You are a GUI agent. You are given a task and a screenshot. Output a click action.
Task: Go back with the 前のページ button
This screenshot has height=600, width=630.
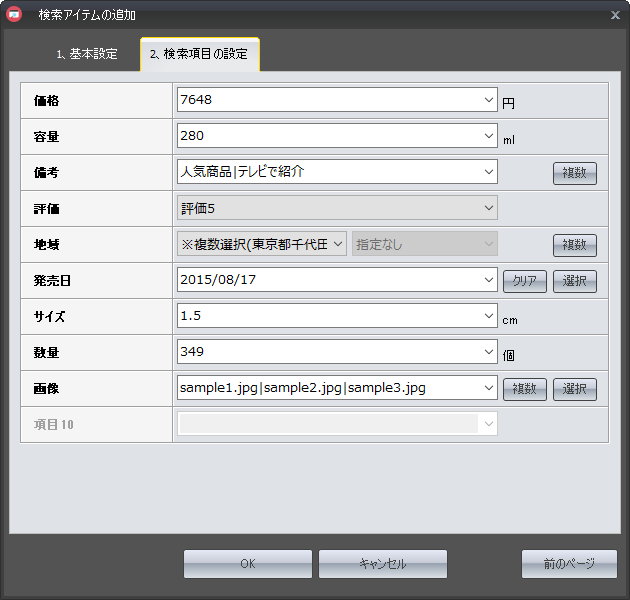click(x=568, y=564)
